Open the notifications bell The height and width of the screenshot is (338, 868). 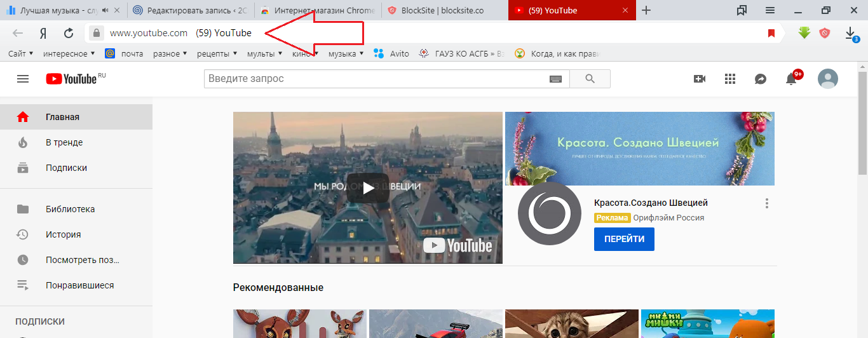pyautogui.click(x=791, y=79)
